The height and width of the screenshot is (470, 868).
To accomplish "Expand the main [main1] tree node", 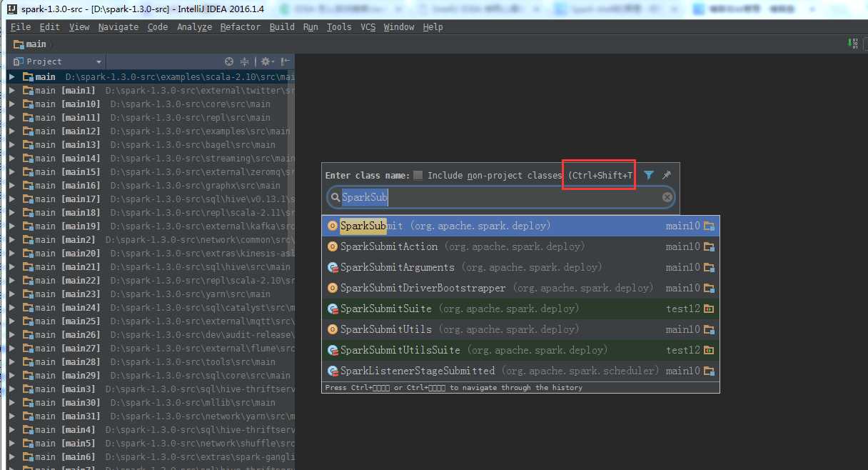I will (x=12, y=90).
